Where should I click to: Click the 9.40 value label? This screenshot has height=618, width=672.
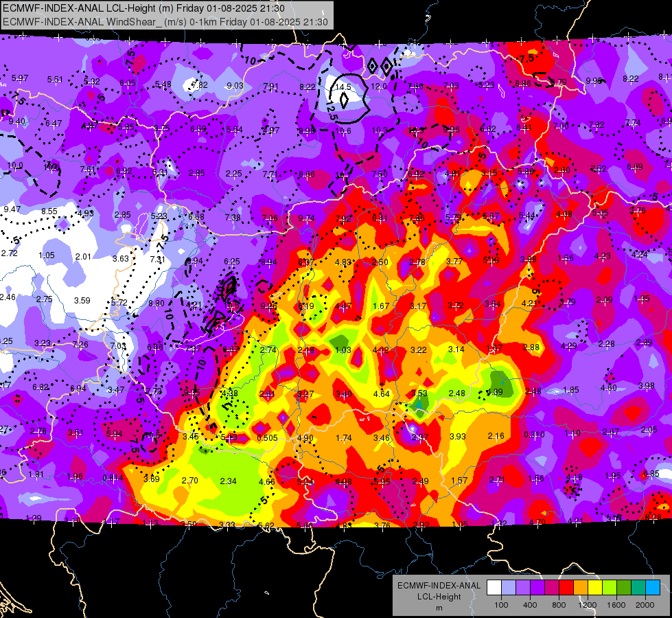pyautogui.click(x=17, y=122)
